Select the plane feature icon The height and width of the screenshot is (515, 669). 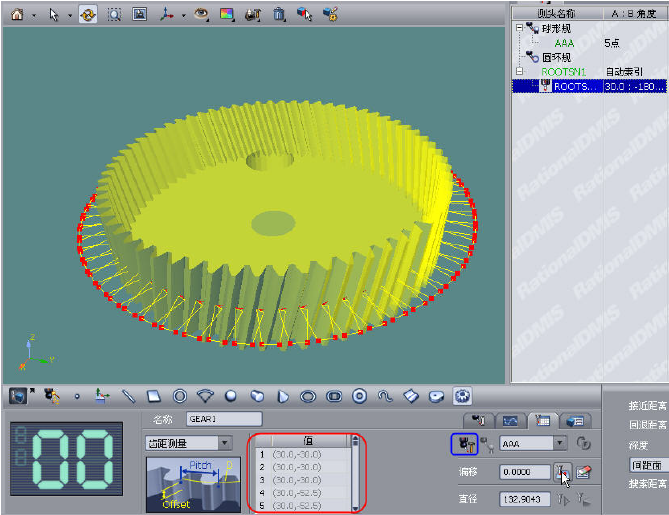point(154,396)
